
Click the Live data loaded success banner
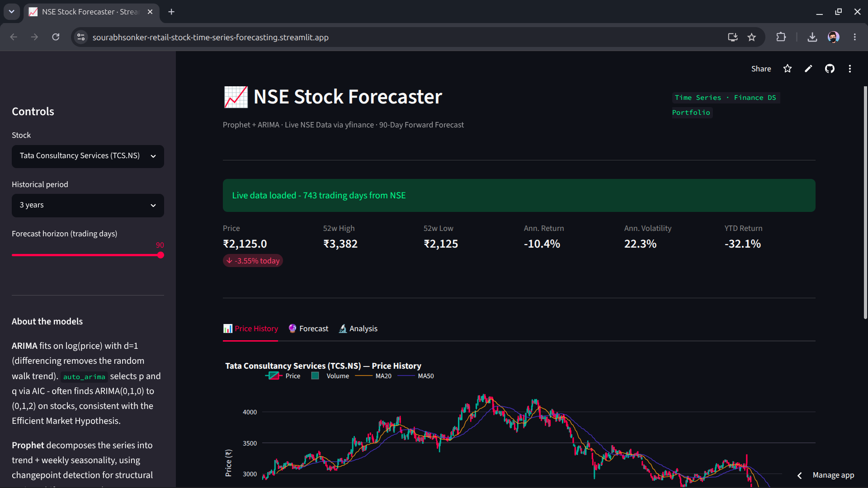pyautogui.click(x=519, y=196)
